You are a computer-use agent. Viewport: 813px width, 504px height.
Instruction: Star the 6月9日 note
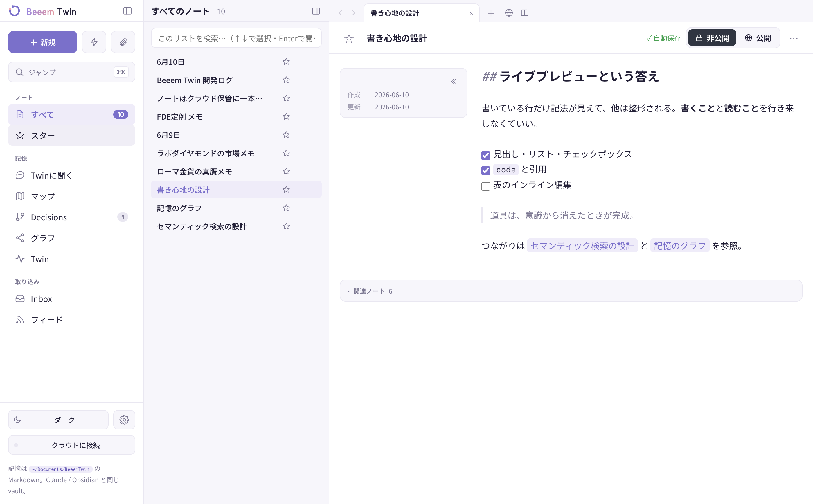point(286,135)
